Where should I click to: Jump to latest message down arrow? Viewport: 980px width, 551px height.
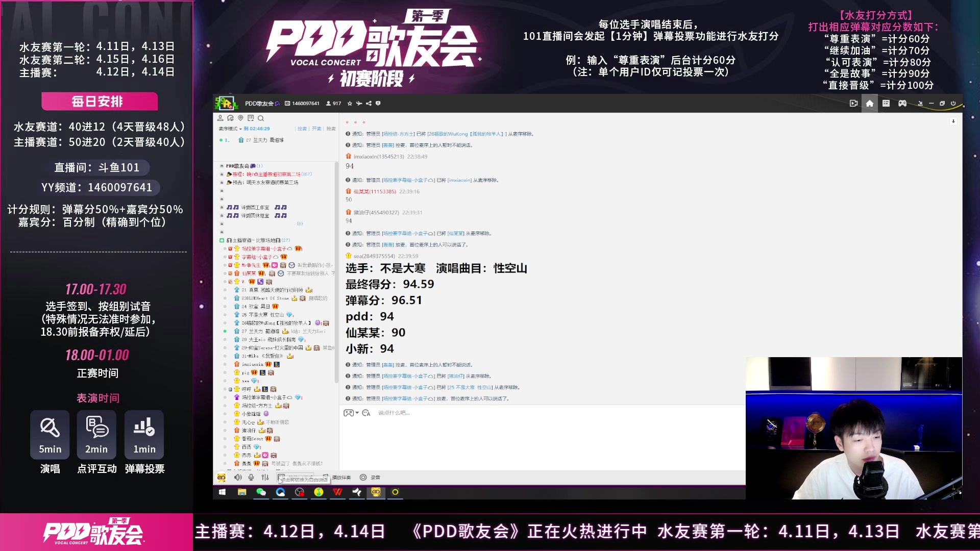coord(953,121)
